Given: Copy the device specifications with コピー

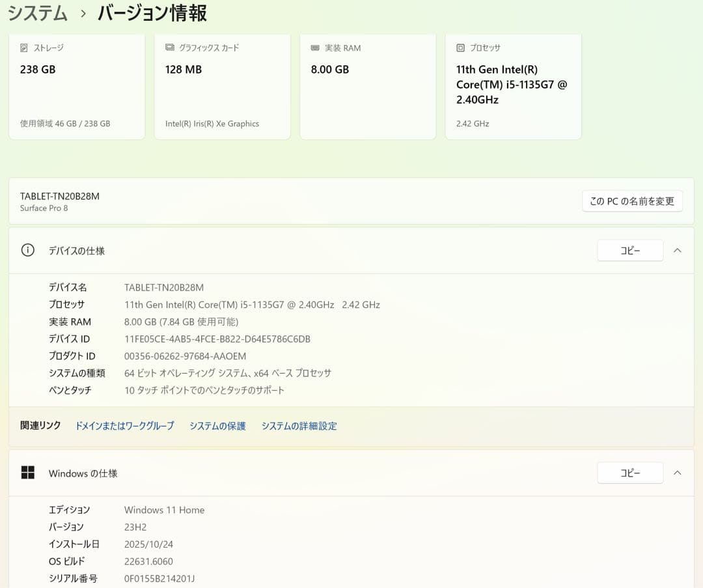Looking at the screenshot, I should click(629, 250).
